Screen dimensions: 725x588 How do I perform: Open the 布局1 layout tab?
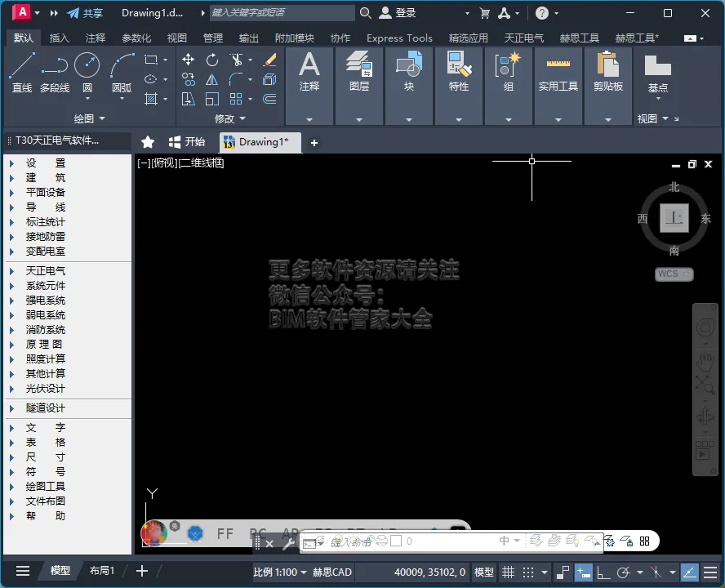click(102, 571)
